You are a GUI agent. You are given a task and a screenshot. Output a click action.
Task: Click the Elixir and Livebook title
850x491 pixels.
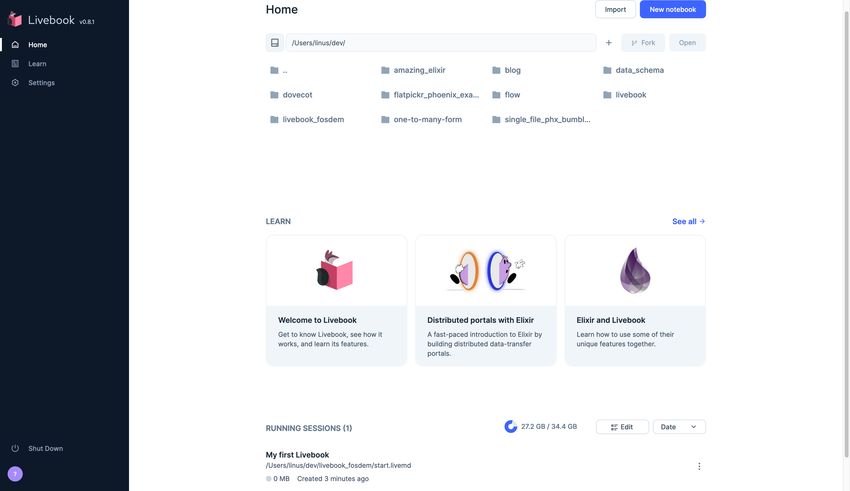[611, 320]
